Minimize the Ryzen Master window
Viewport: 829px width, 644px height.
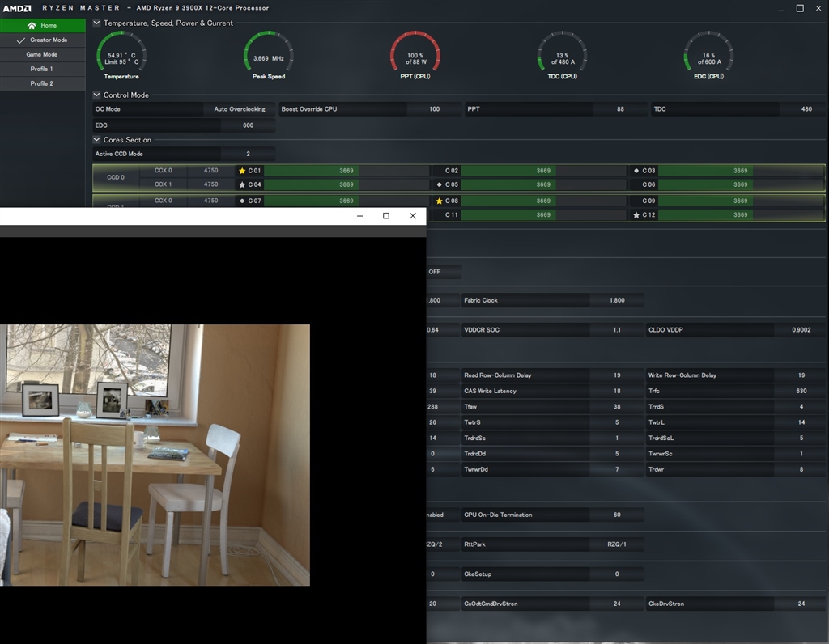coord(781,8)
